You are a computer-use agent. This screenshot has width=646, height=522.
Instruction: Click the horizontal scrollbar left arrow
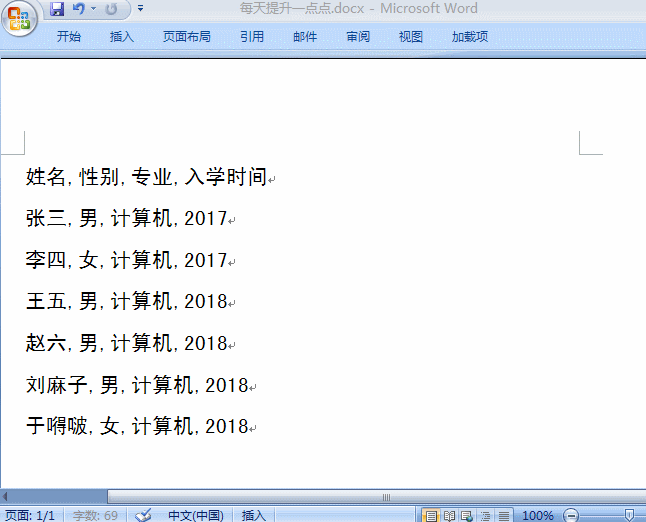tap(5, 496)
